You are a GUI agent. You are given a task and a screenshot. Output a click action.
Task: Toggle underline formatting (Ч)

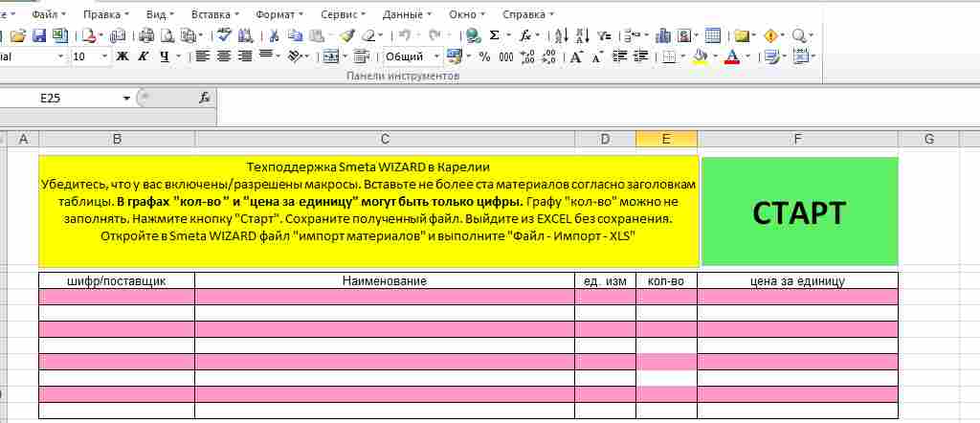pos(165,56)
